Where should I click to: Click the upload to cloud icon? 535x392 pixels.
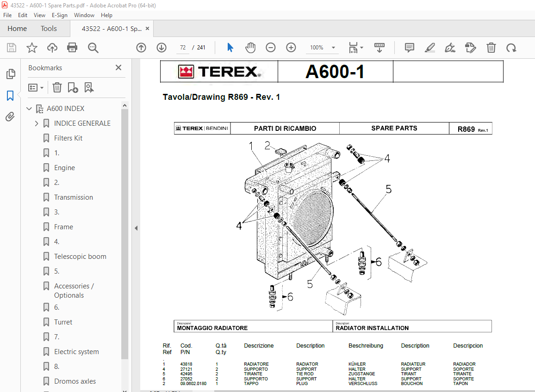pyautogui.click(x=52, y=48)
